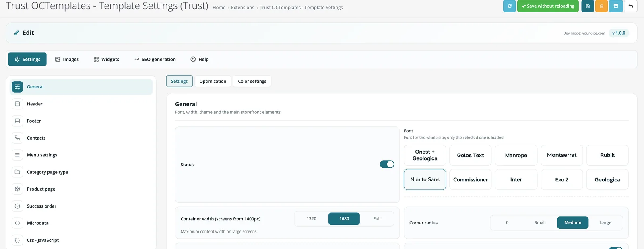The image size is (644, 249).
Task: Set container width to 1680
Action: coord(344,219)
